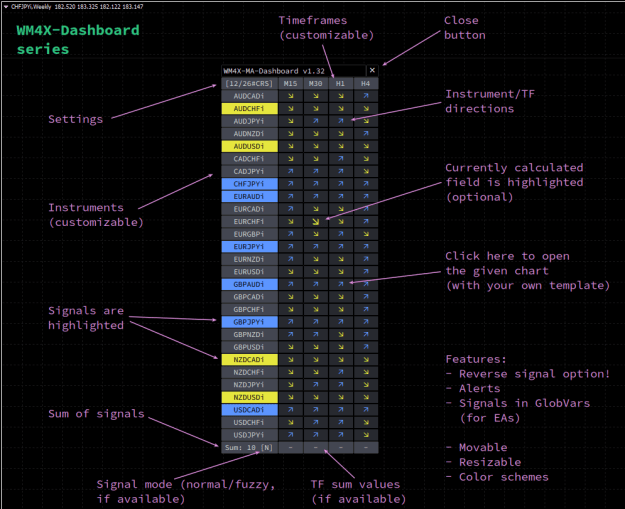
Task: Click the blue EURJPYi instrument label
Action: click(x=250, y=247)
